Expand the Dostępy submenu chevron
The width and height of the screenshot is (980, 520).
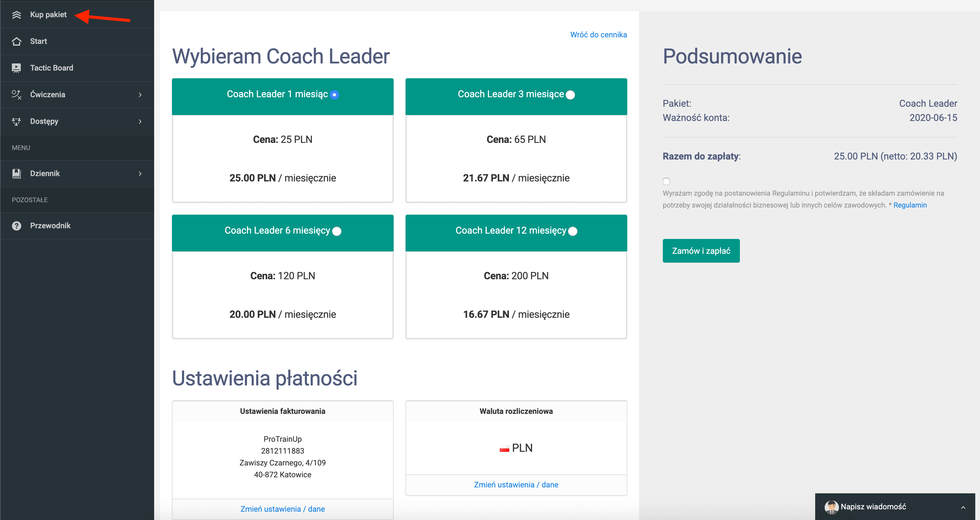pos(141,121)
